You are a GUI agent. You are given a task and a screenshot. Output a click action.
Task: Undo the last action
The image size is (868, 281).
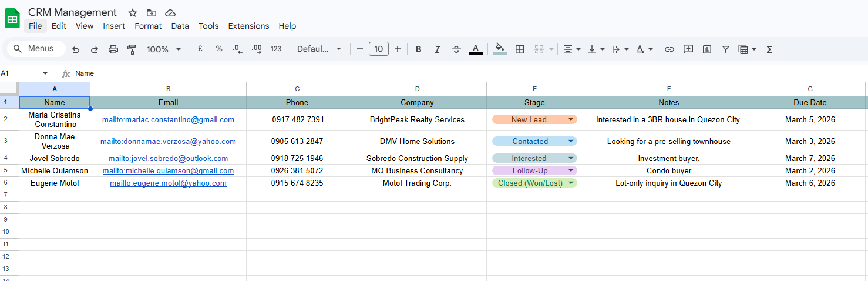pyautogui.click(x=76, y=49)
